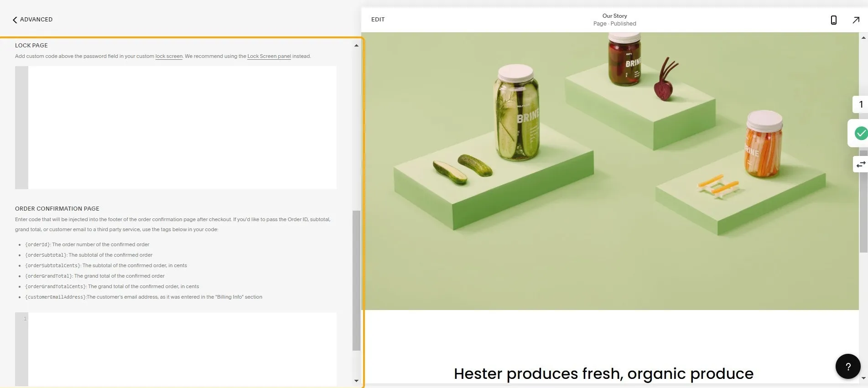Click the Our Story page title

click(614, 16)
